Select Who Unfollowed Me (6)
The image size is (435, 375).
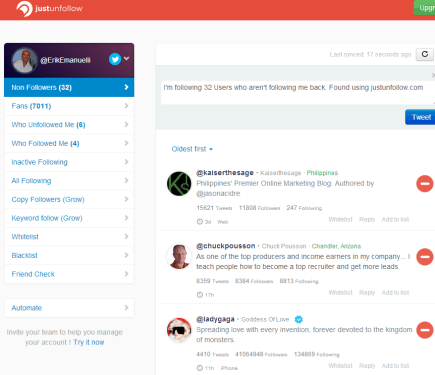tap(69, 125)
